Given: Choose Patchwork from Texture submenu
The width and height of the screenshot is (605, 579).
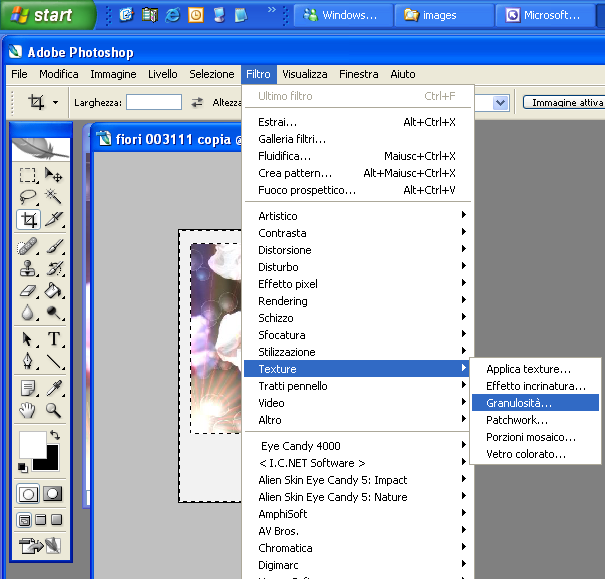Looking at the screenshot, I should [536, 420].
